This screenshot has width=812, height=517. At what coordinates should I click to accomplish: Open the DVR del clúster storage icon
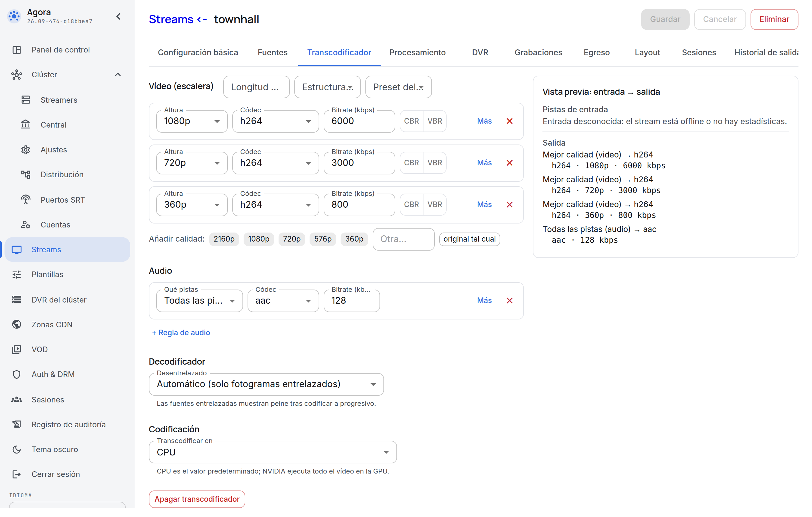(17, 300)
